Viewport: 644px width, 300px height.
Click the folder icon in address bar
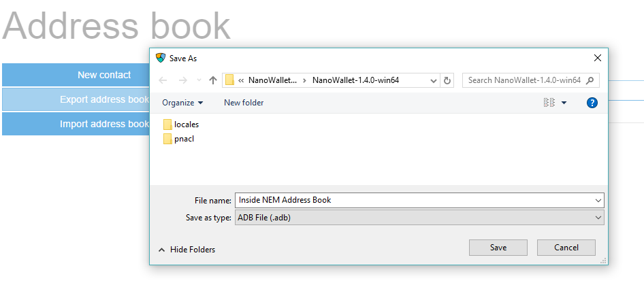click(x=229, y=80)
